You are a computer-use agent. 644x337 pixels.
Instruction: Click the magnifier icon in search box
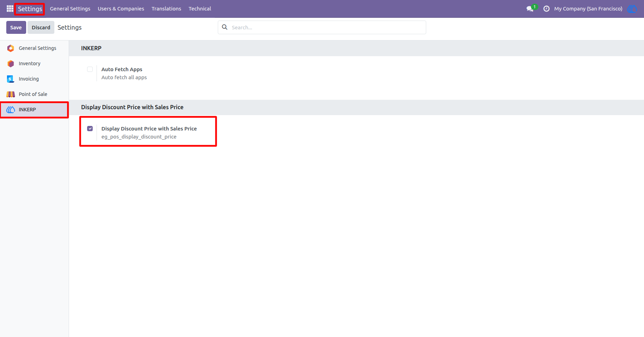click(225, 27)
